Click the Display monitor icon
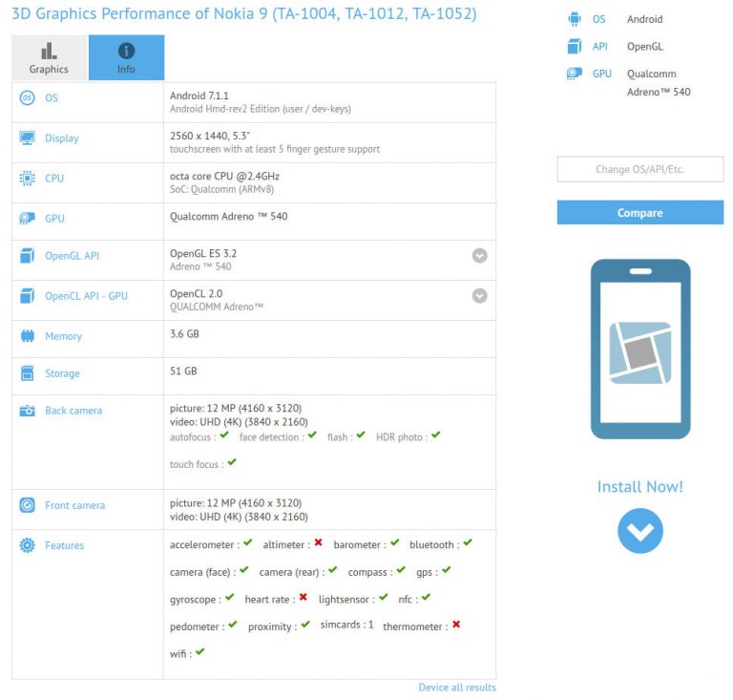Image resolution: width=733 pixels, height=700 pixels. click(x=27, y=138)
